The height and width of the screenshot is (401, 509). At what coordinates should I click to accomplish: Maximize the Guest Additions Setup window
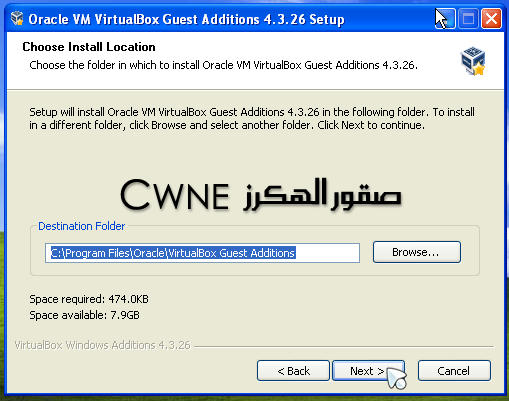(x=469, y=19)
